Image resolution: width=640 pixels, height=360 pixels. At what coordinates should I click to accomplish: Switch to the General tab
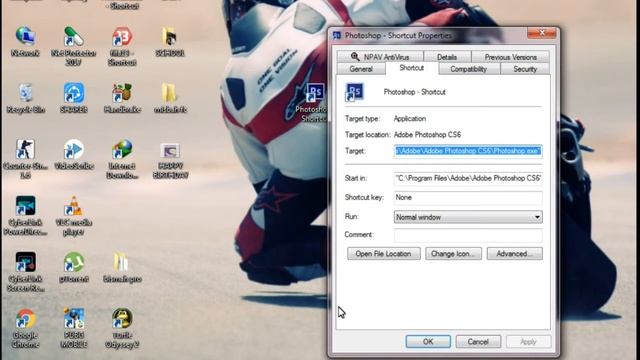point(361,69)
